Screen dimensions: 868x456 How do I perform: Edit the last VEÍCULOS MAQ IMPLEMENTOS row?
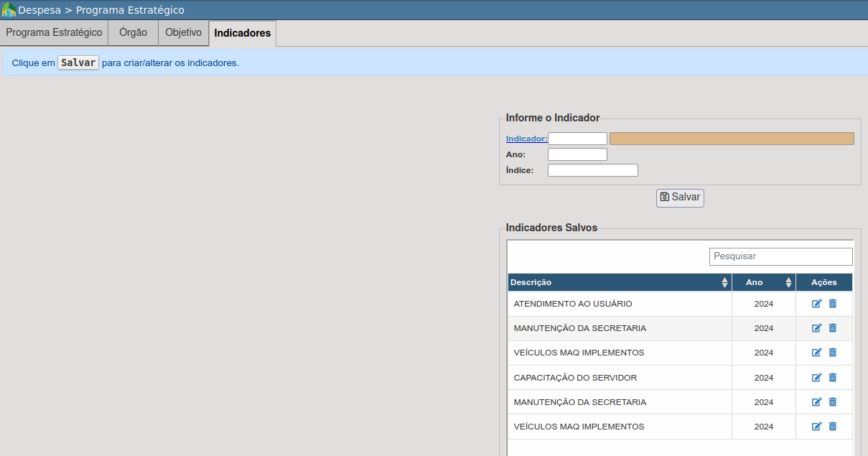[816, 427]
